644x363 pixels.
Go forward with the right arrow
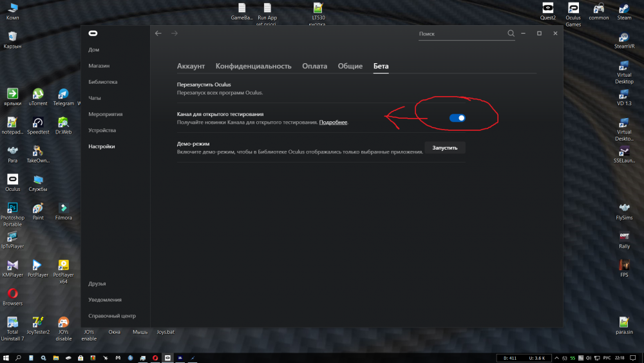[x=175, y=34]
